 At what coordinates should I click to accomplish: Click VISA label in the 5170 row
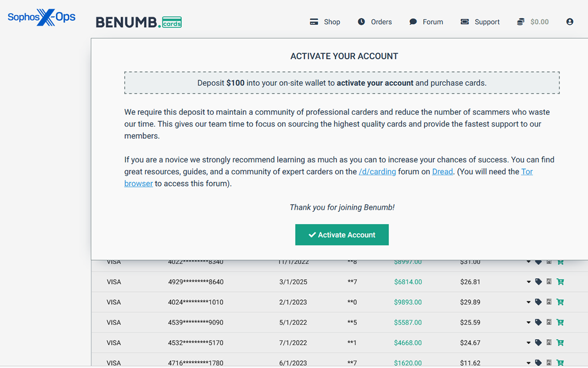(114, 342)
